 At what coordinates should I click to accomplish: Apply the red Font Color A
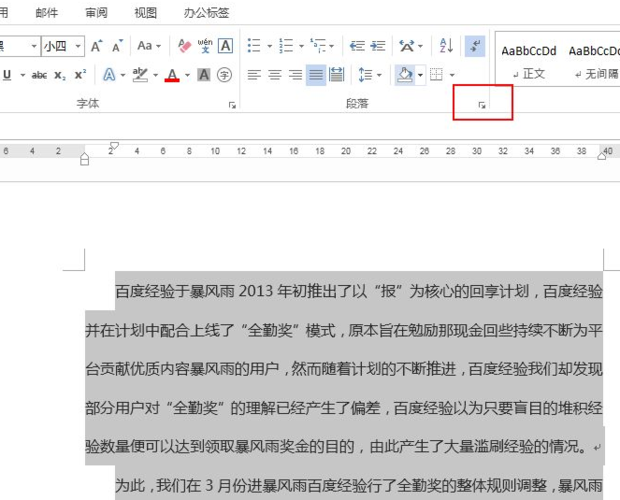[x=172, y=75]
